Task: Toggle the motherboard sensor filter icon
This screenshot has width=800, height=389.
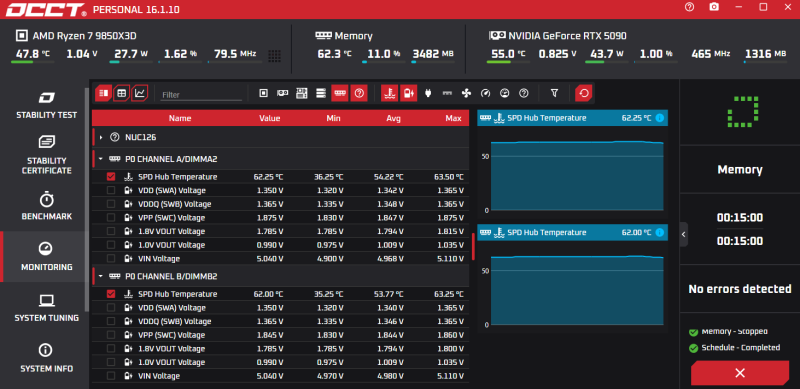Action: point(302,93)
